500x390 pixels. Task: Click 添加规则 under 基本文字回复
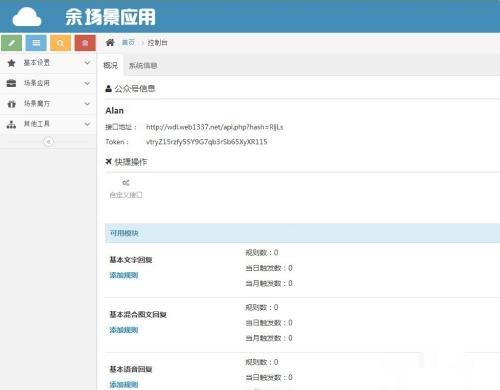tap(124, 275)
